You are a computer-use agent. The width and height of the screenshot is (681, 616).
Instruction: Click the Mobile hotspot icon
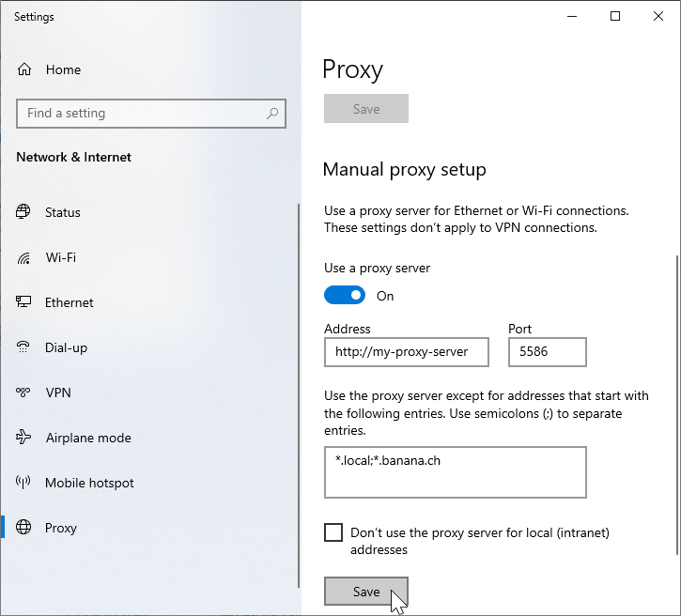pos(24,483)
